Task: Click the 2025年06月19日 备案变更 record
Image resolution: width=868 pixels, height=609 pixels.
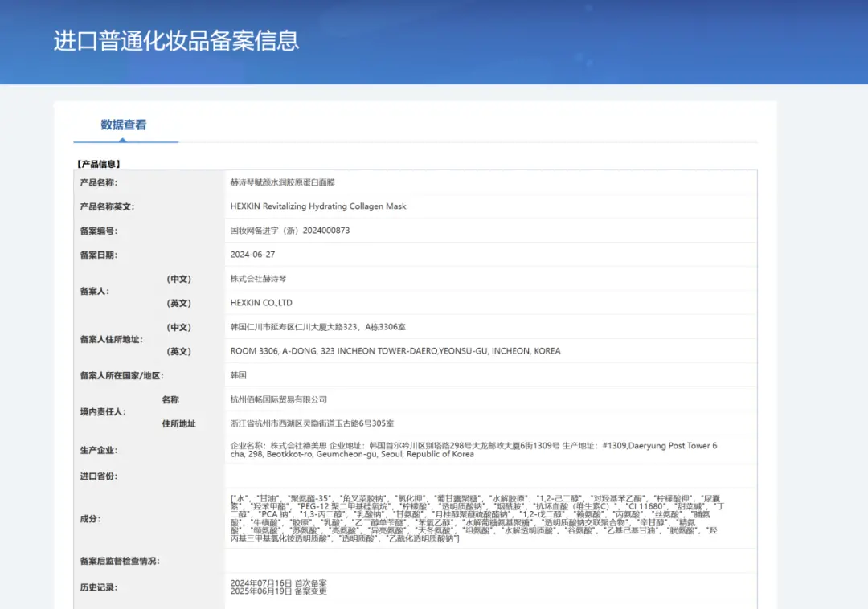Action: click(x=275, y=592)
